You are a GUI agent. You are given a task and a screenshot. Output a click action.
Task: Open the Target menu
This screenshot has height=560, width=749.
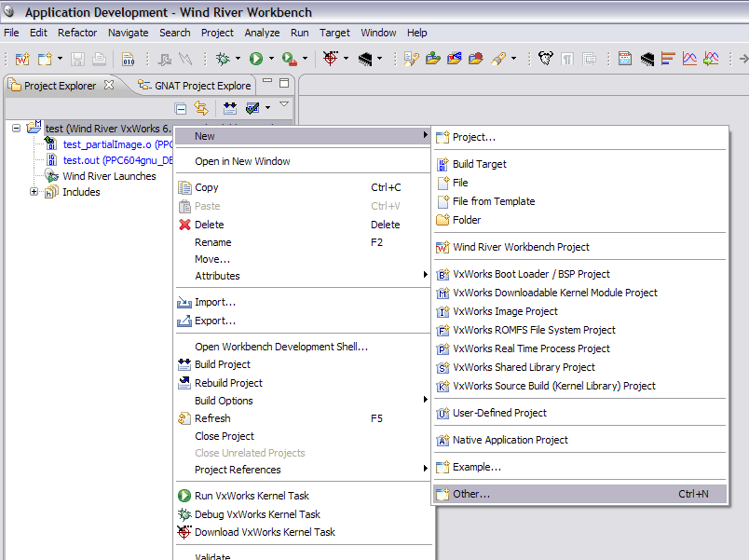[334, 33]
